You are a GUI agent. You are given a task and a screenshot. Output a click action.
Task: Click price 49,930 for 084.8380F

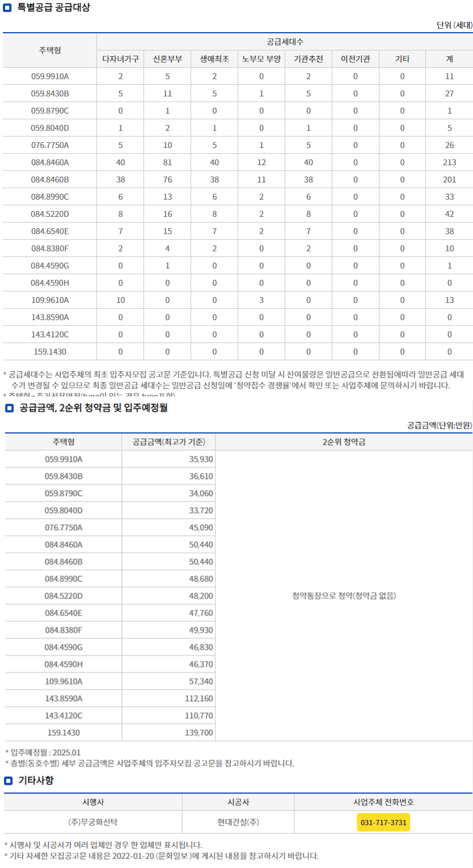click(x=201, y=630)
